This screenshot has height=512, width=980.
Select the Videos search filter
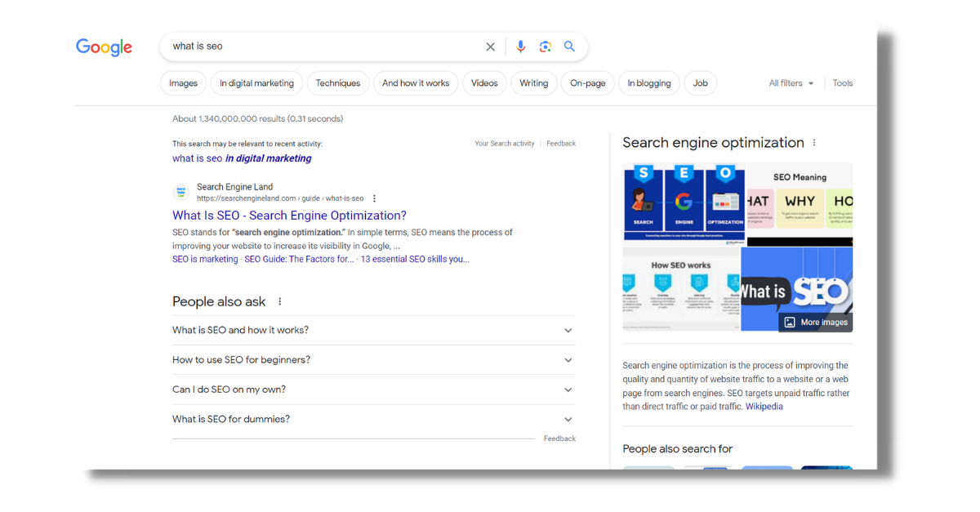pyautogui.click(x=484, y=82)
